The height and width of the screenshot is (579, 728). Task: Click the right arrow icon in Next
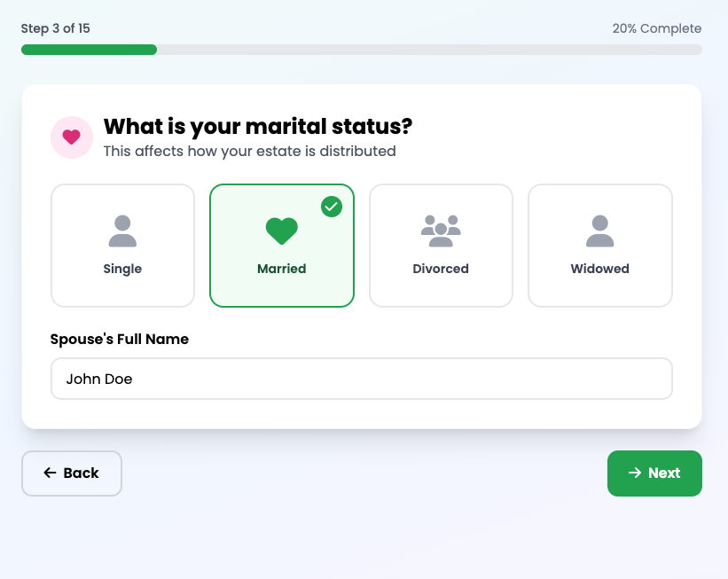tap(635, 473)
